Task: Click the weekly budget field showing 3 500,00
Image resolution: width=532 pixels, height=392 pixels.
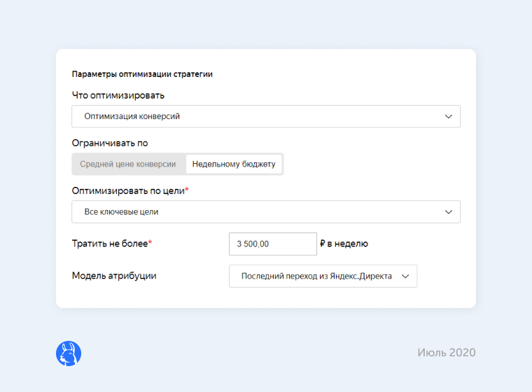Action: tap(273, 244)
